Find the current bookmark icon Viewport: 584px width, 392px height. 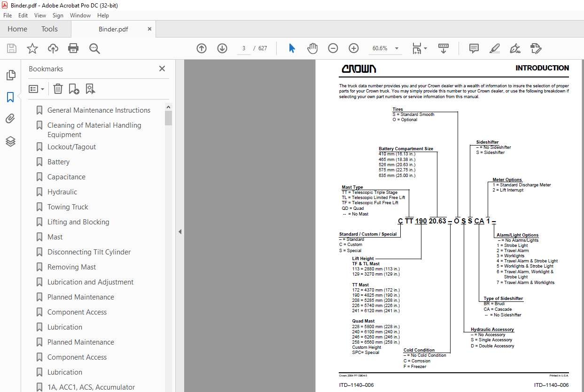(x=90, y=89)
